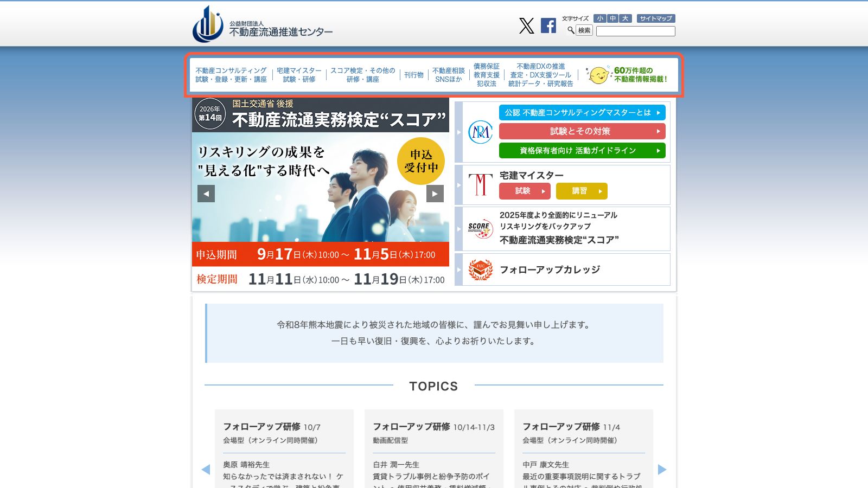Go to previous TOPICS cards arrow
The width and height of the screenshot is (868, 488).
206,470
